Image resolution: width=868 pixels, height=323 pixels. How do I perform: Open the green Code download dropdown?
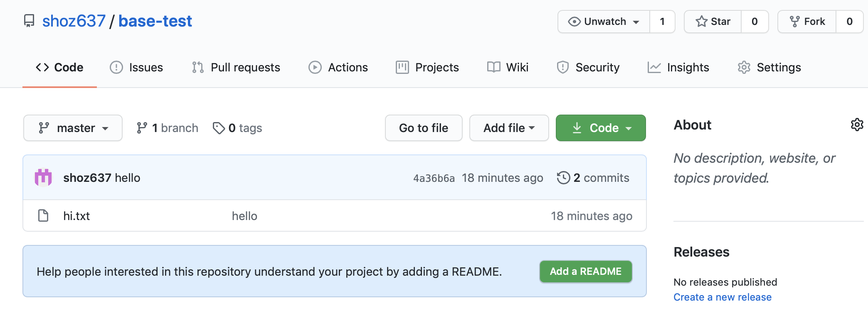click(x=601, y=128)
